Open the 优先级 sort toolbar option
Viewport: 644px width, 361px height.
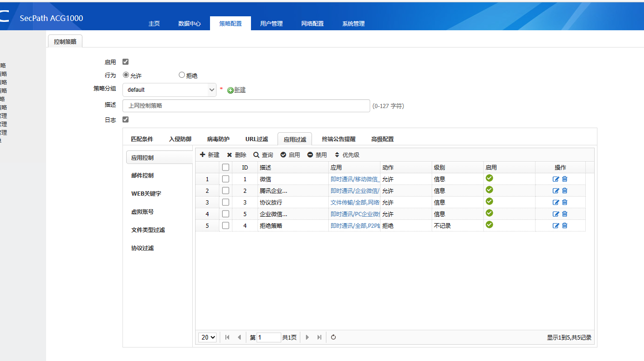pos(347,155)
